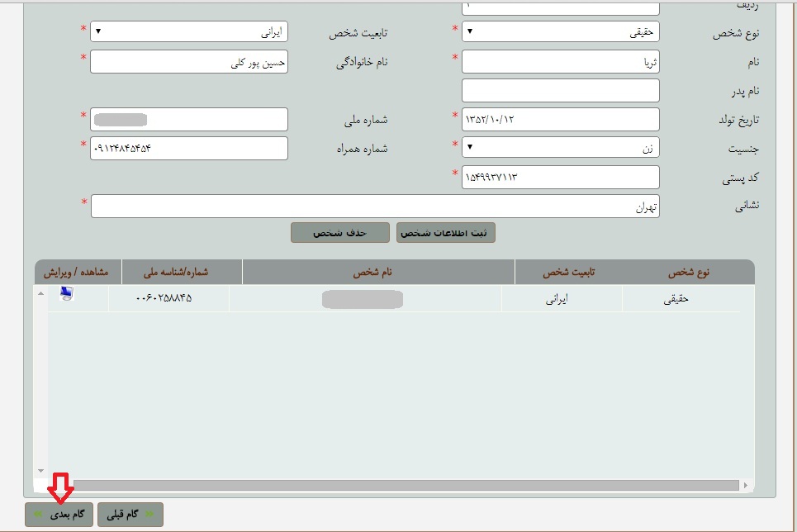Viewport: 797px width, 532px height.
Task: Go back with گام قبلی button
Action: point(130,514)
